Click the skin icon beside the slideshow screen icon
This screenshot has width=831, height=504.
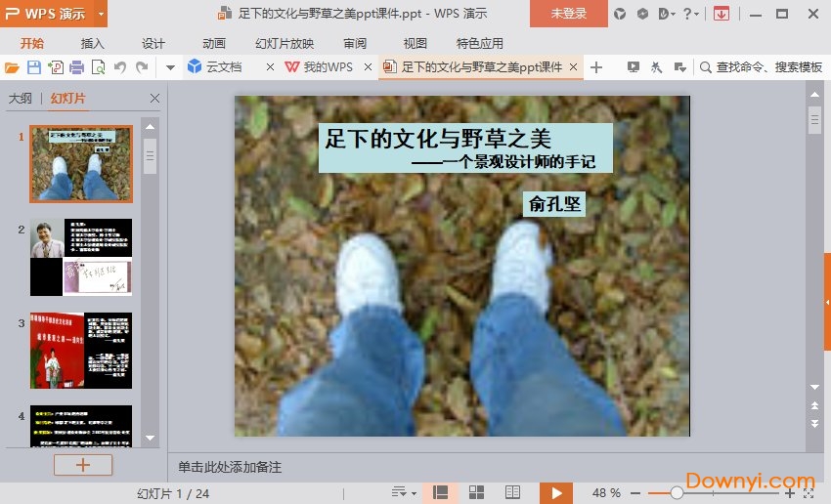coord(656,67)
